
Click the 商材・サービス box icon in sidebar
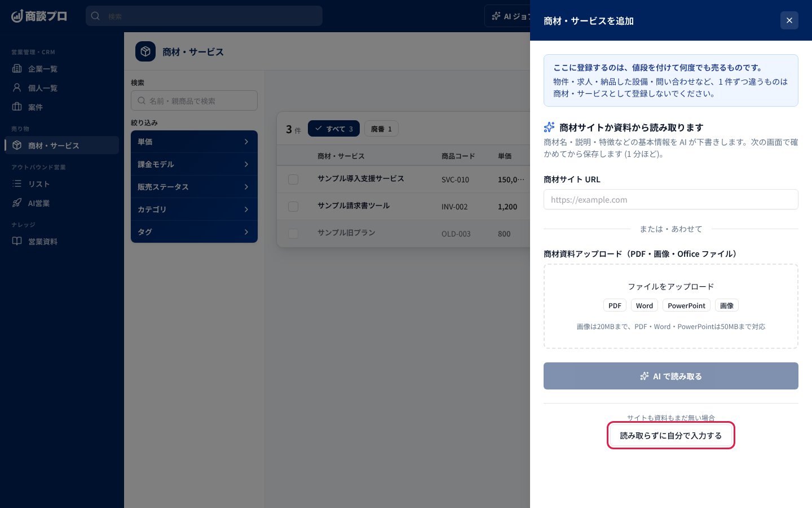coord(17,145)
